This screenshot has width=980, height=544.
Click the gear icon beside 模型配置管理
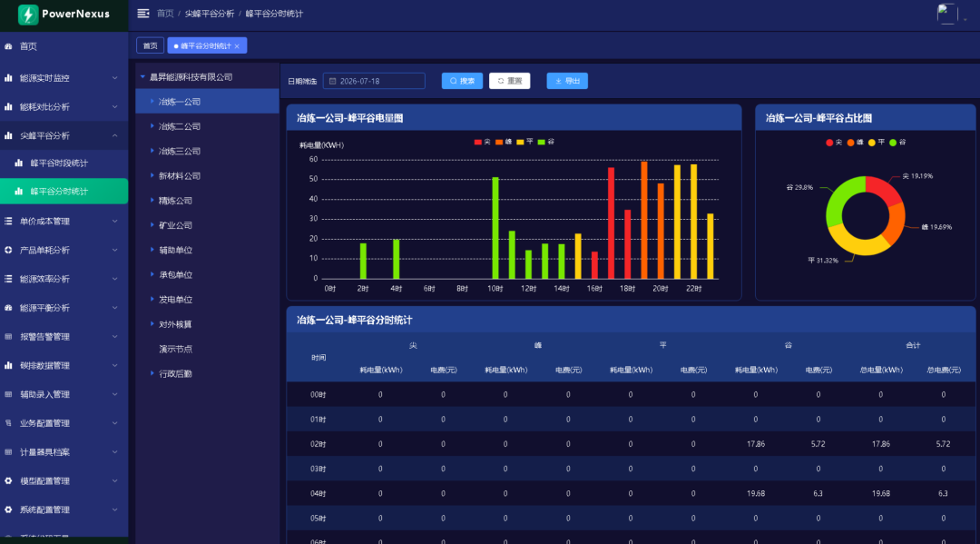click(x=9, y=480)
